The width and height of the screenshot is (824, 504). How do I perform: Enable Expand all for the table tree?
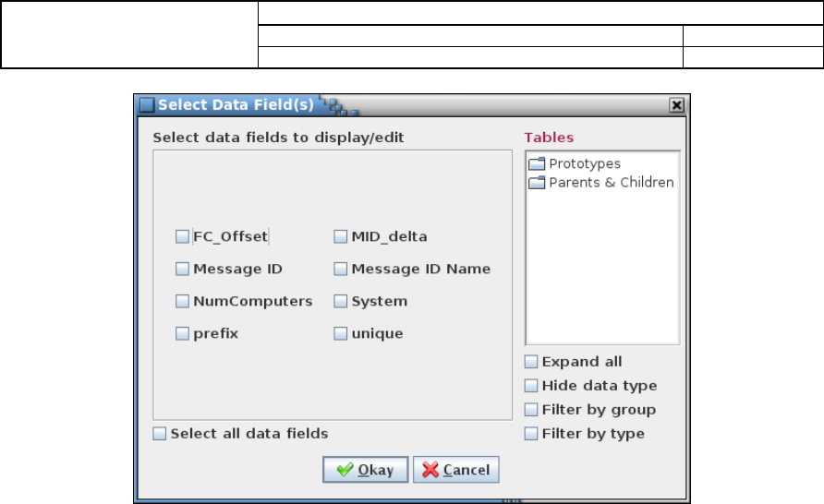531,362
